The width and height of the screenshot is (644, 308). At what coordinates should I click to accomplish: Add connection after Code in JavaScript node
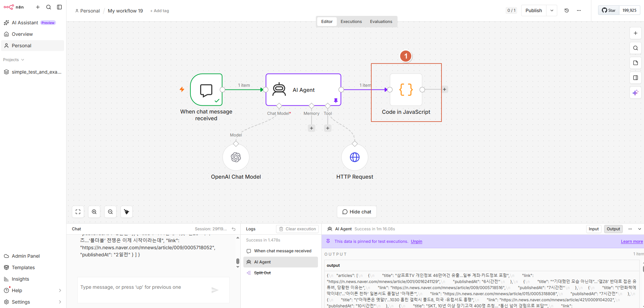445,89
